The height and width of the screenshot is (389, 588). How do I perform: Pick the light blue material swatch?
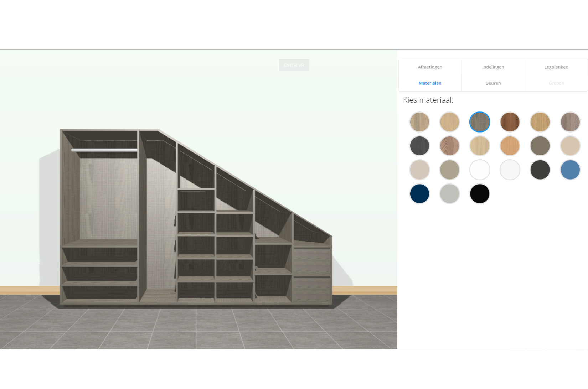570,170
